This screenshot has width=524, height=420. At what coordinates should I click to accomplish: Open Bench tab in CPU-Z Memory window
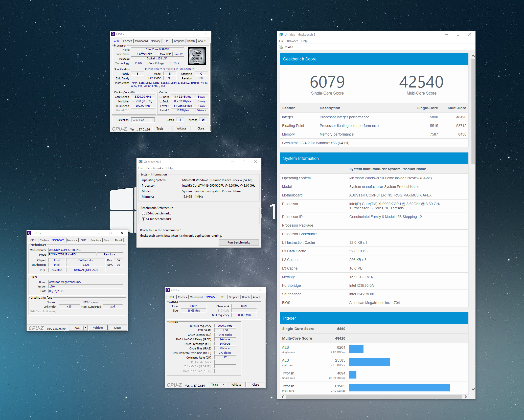click(x=246, y=297)
